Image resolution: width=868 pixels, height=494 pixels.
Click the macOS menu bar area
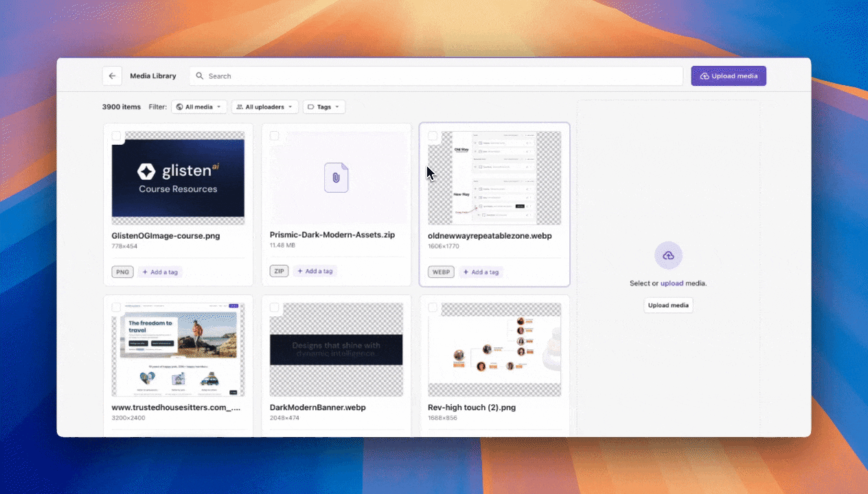[434, 5]
